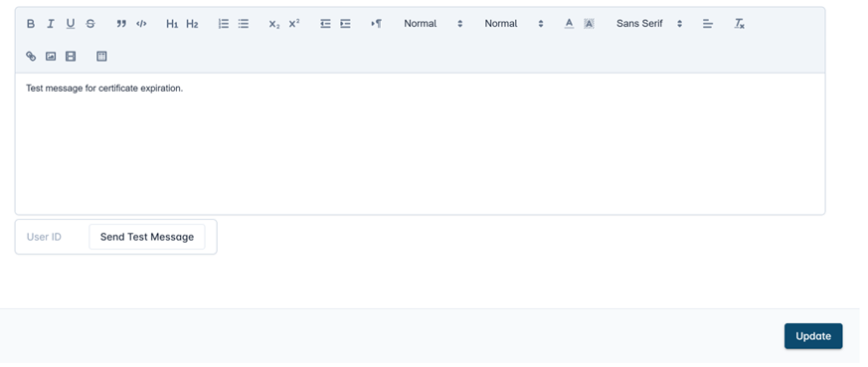Insert a video

(71, 56)
